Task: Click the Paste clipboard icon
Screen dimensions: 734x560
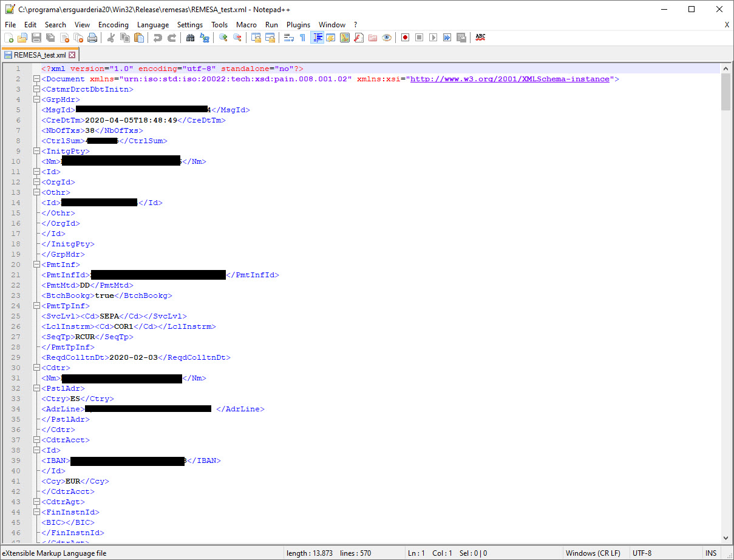Action: 139,38
